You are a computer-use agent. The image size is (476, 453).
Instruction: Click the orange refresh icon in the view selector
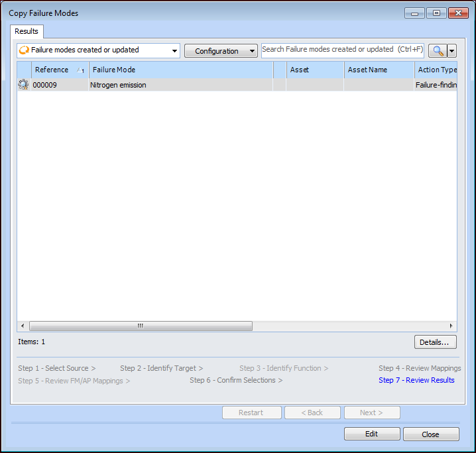(24, 50)
